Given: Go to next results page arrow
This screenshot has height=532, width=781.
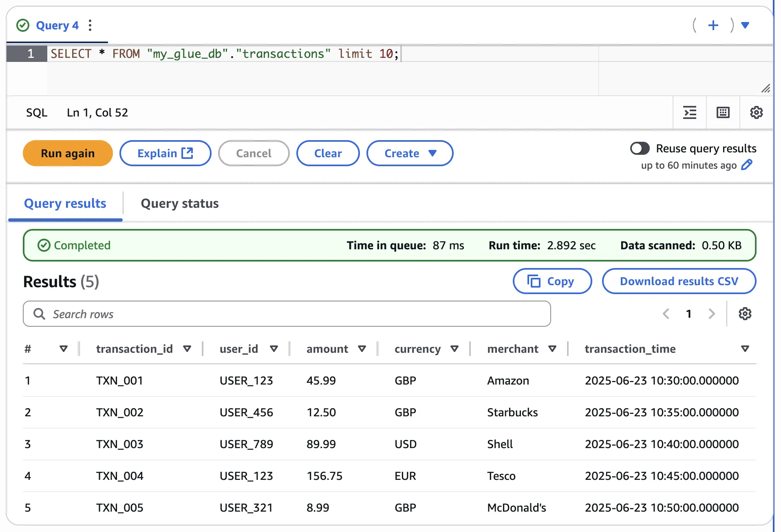Looking at the screenshot, I should (x=712, y=314).
